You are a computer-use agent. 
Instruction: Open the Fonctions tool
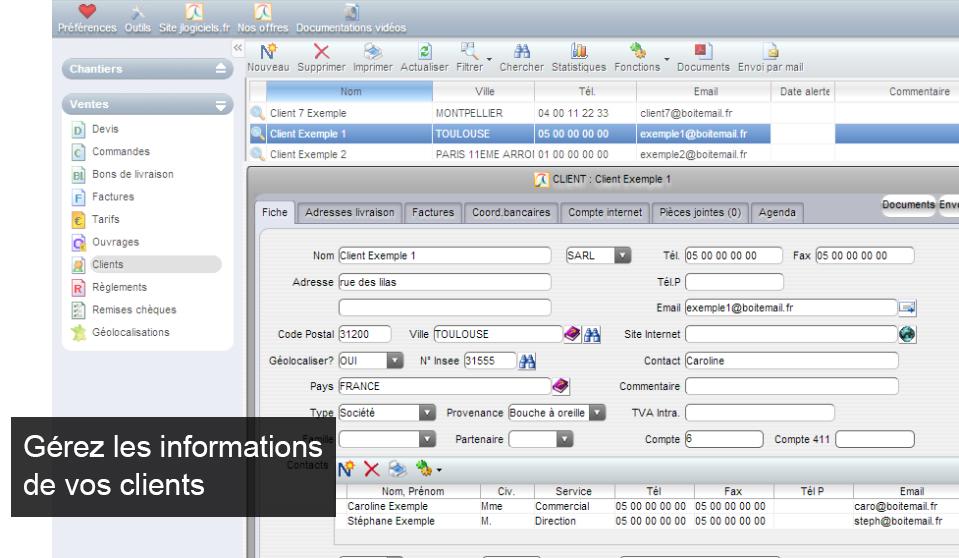[x=637, y=58]
